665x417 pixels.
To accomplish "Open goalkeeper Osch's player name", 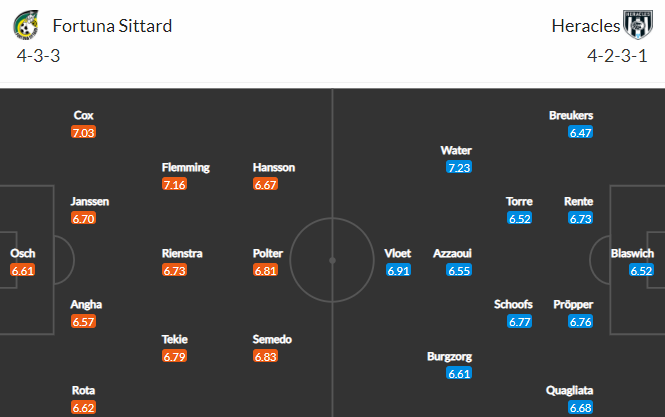I will [x=22, y=253].
